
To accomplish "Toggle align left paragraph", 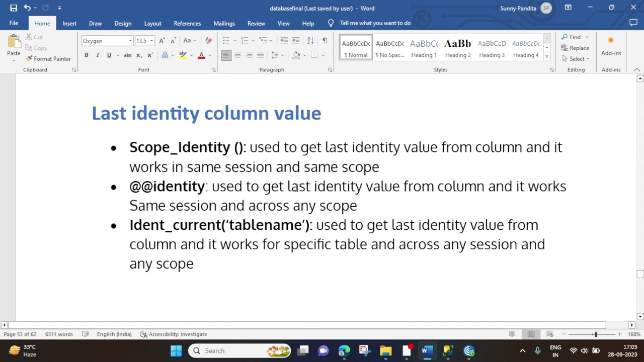I will tap(226, 55).
